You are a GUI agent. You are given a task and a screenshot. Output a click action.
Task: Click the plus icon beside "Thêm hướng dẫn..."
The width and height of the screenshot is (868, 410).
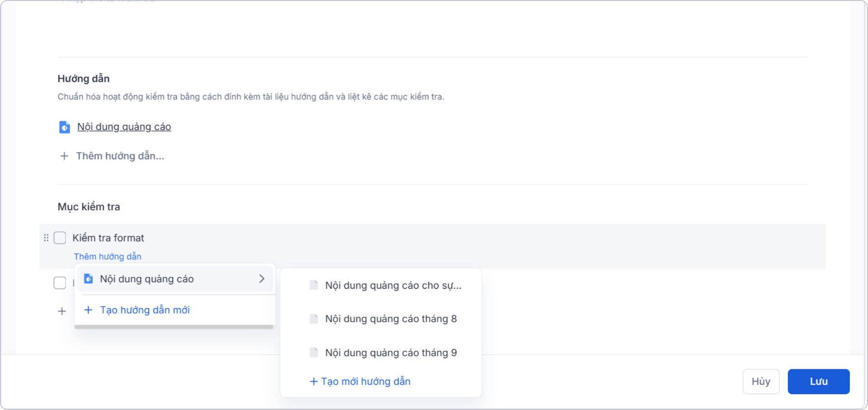(x=64, y=156)
